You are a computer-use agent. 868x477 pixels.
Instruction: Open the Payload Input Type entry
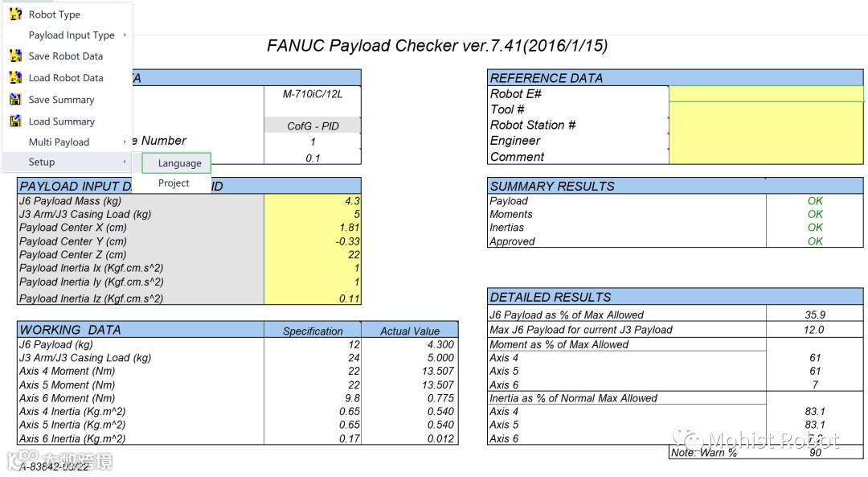click(72, 35)
